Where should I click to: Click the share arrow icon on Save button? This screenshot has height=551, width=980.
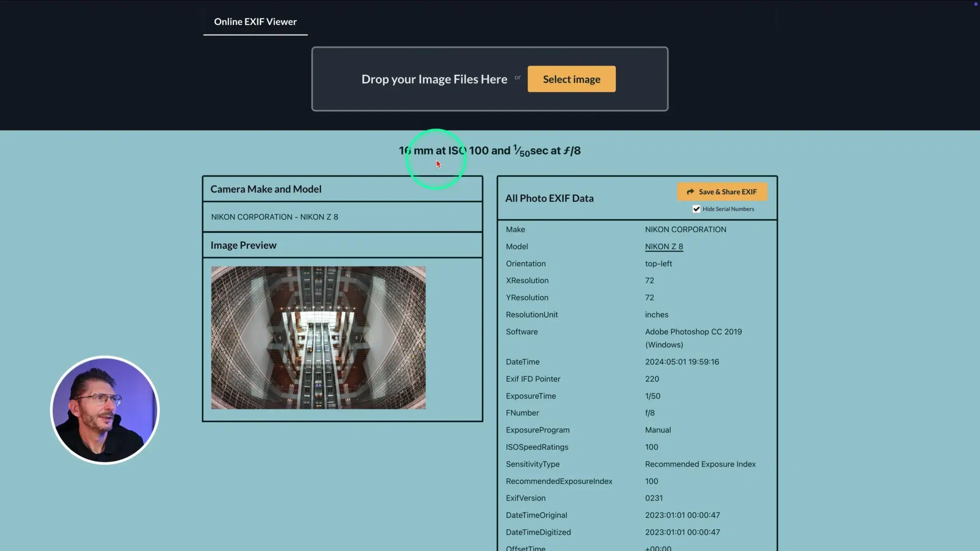690,192
